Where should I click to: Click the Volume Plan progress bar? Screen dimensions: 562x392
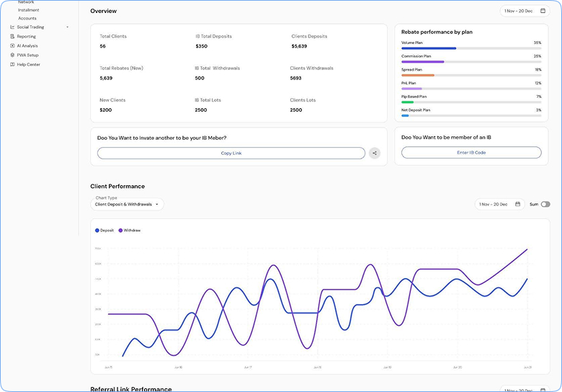pos(471,48)
